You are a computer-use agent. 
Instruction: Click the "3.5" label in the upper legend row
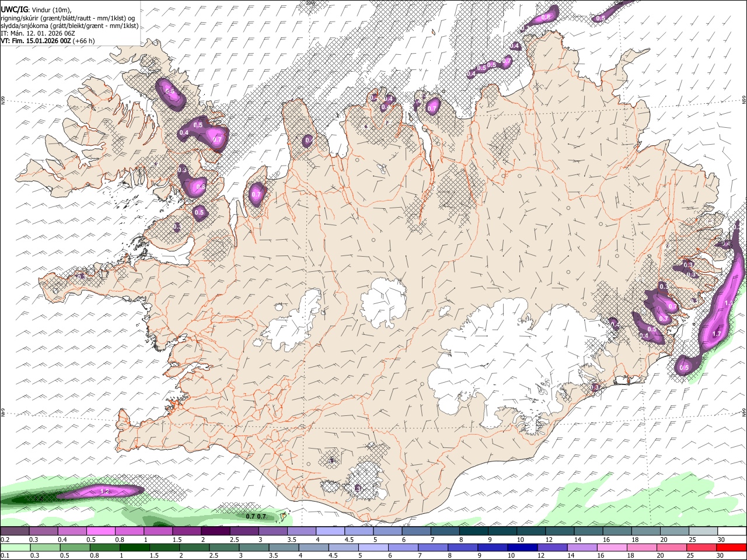291,540
